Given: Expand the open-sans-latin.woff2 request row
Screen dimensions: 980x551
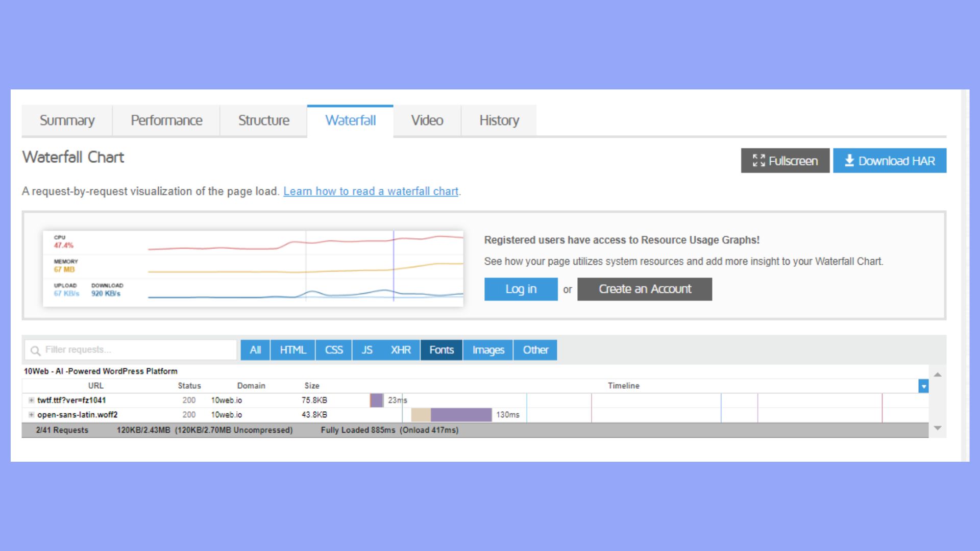Looking at the screenshot, I should [x=32, y=415].
